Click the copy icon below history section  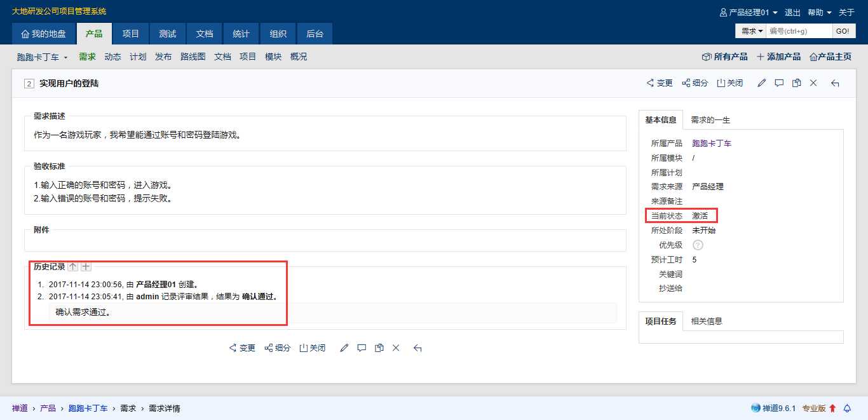[379, 348]
